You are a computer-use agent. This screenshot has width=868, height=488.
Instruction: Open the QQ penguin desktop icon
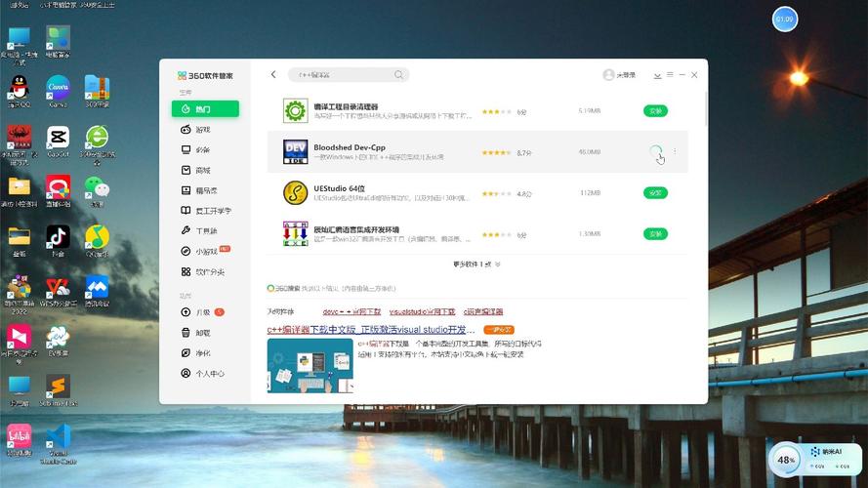pyautogui.click(x=20, y=92)
